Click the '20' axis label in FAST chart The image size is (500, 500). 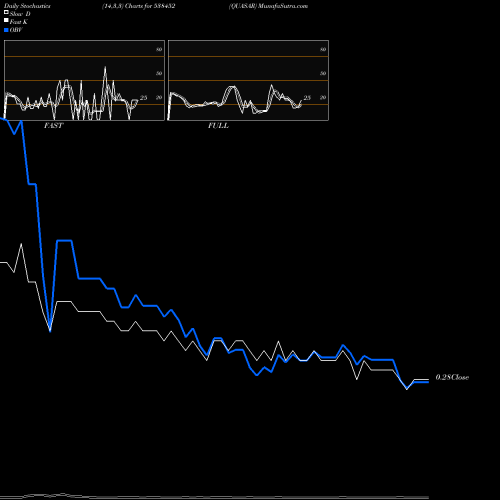pyautogui.click(x=159, y=97)
